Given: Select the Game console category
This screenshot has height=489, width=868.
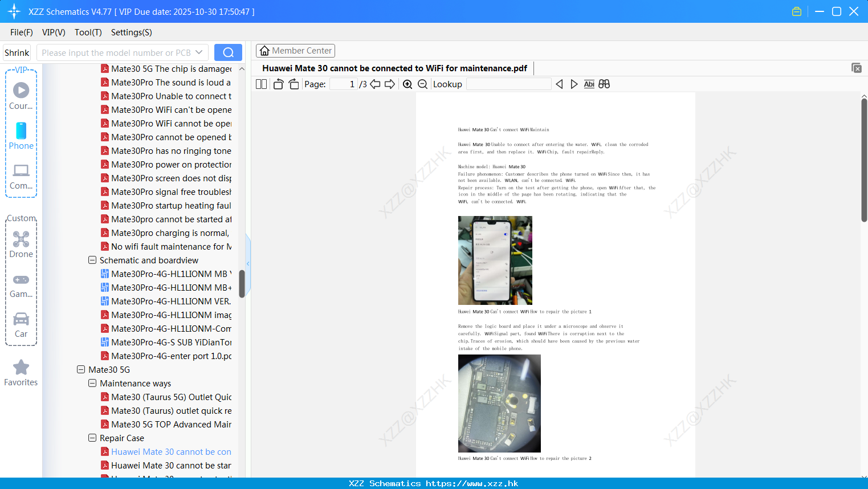Looking at the screenshot, I should click(x=21, y=285).
